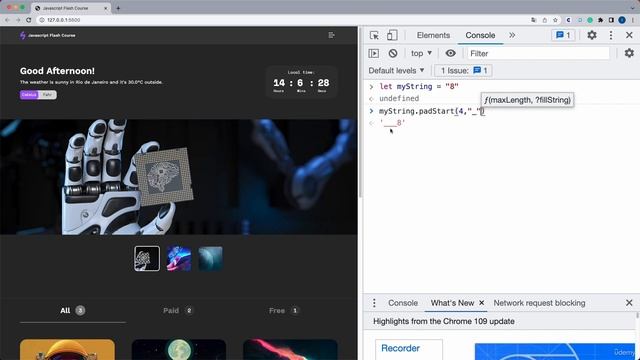640x360 pixels.
Task: Toggle the Fahr temperature option
Action: pyautogui.click(x=47, y=95)
